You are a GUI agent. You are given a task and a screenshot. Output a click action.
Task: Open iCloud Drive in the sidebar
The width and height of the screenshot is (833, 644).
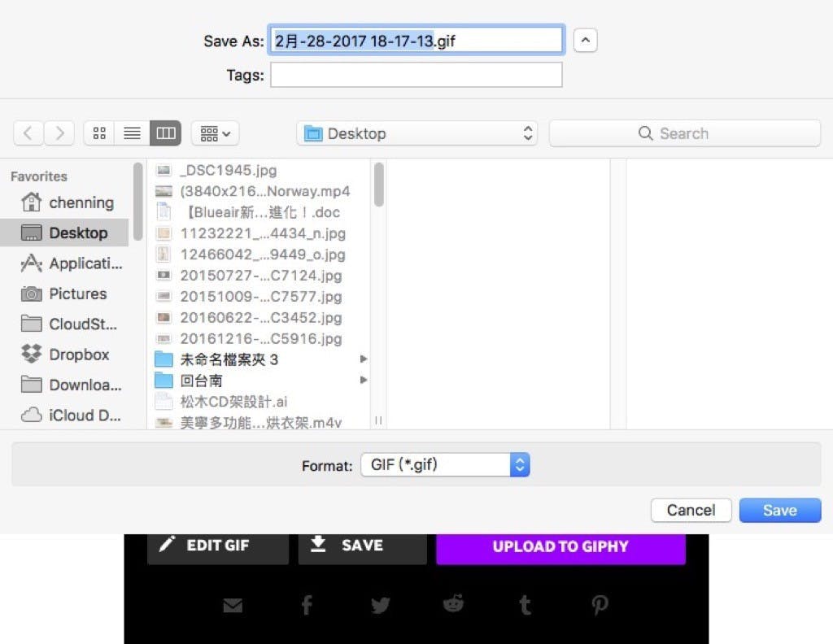point(71,415)
